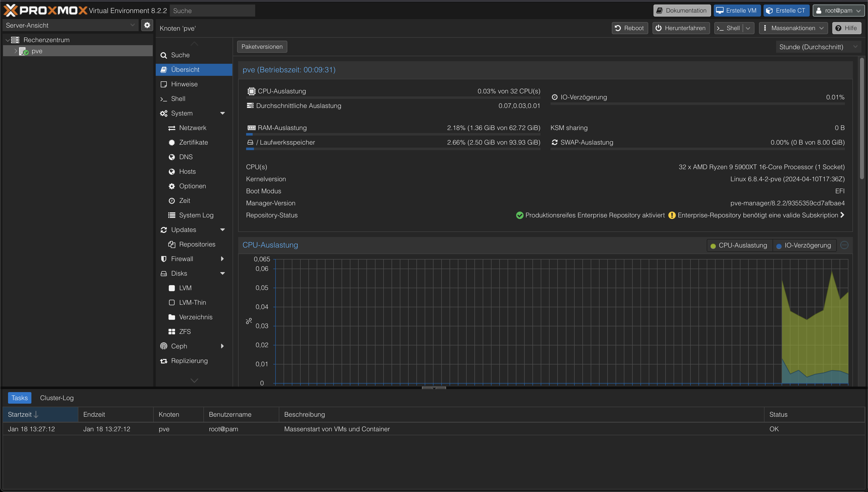Open Dokumentation button

[682, 11]
